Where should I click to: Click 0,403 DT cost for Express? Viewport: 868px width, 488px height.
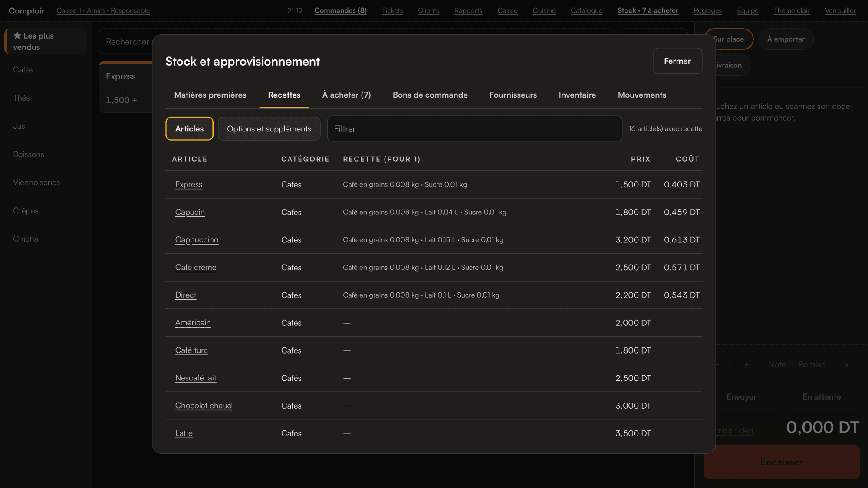[x=682, y=184]
